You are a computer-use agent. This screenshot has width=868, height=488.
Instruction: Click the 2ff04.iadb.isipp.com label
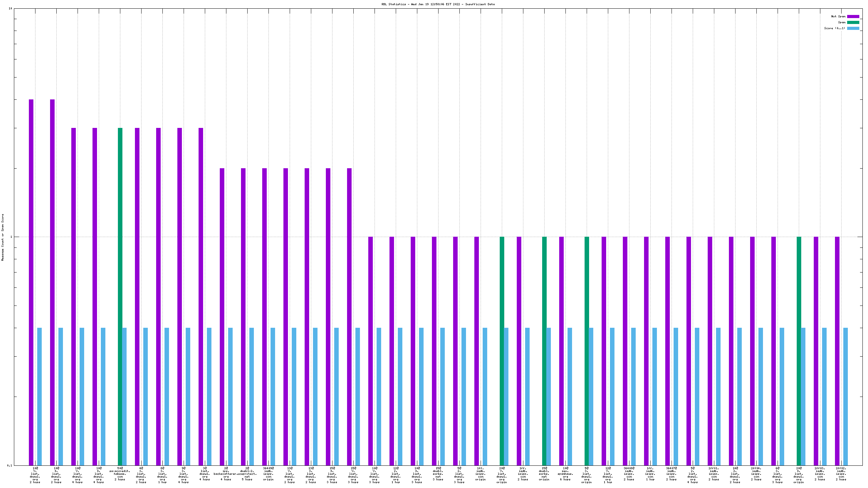click(x=756, y=474)
